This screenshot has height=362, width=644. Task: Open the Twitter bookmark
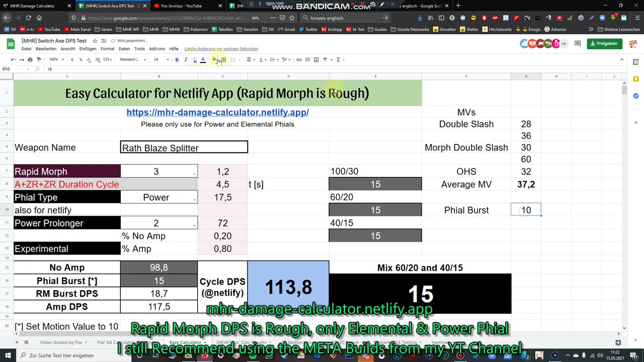(308, 29)
